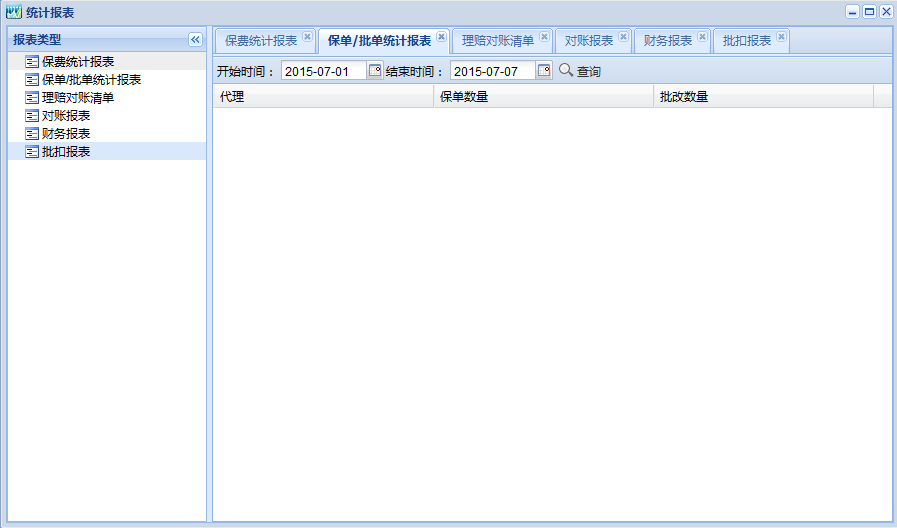This screenshot has width=897, height=528.
Task: Maximize the 统计报表 window
Action: click(x=870, y=12)
